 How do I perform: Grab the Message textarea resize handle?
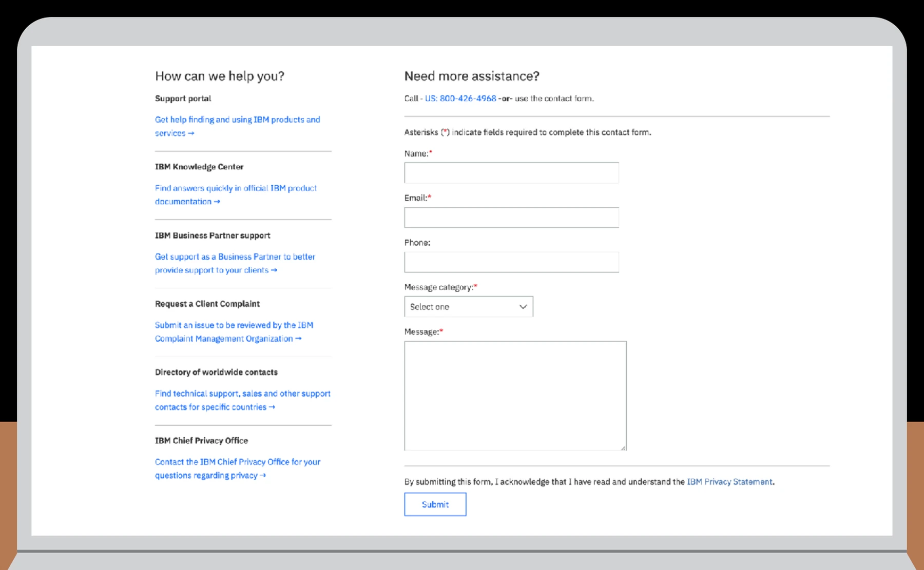click(623, 447)
